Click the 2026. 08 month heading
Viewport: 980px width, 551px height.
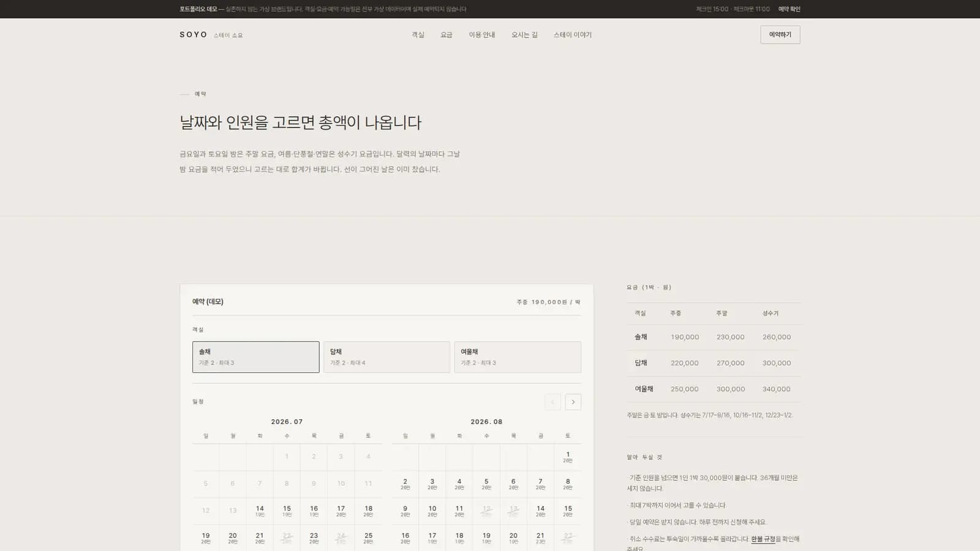click(486, 422)
